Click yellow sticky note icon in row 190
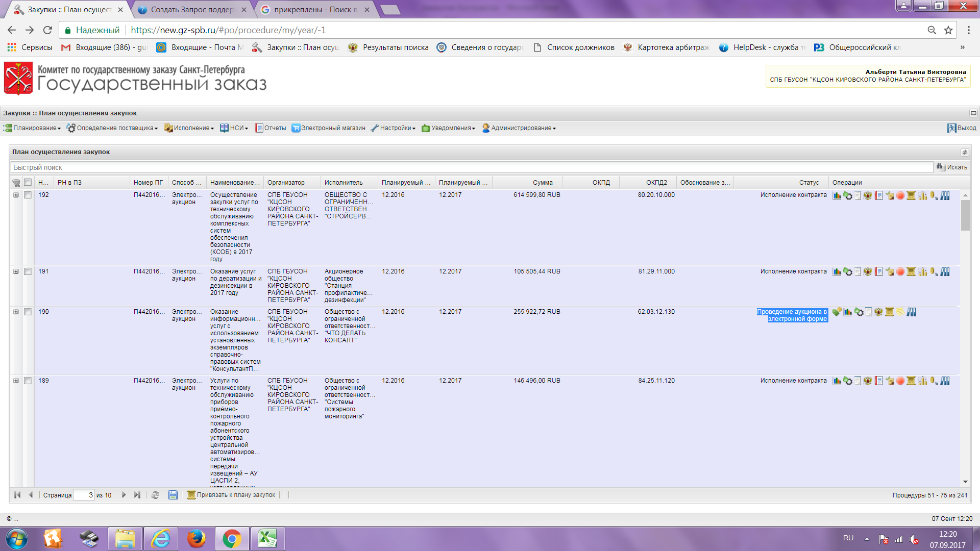Viewport: 980px width, 551px height. [900, 312]
